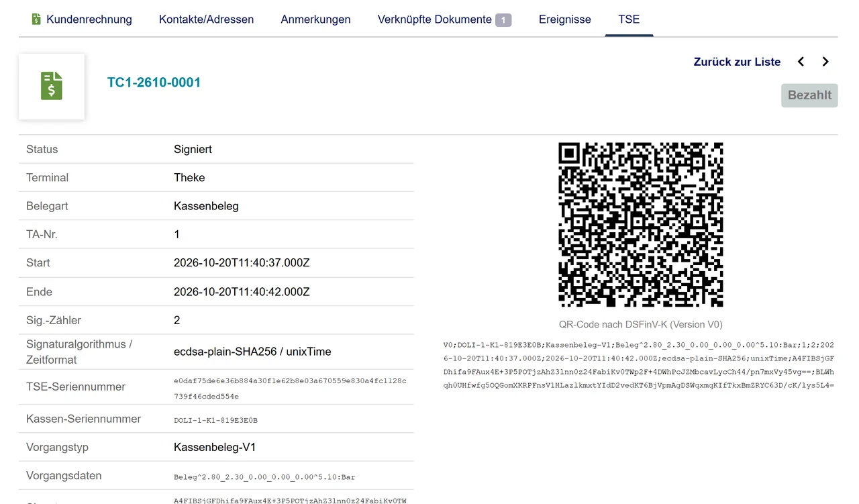Open the Anmerkungen tab

tap(315, 19)
